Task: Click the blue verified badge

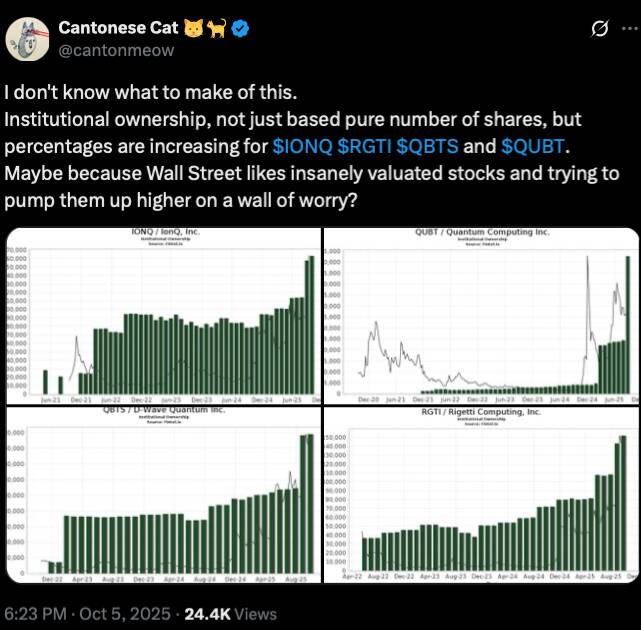Action: tap(241, 27)
